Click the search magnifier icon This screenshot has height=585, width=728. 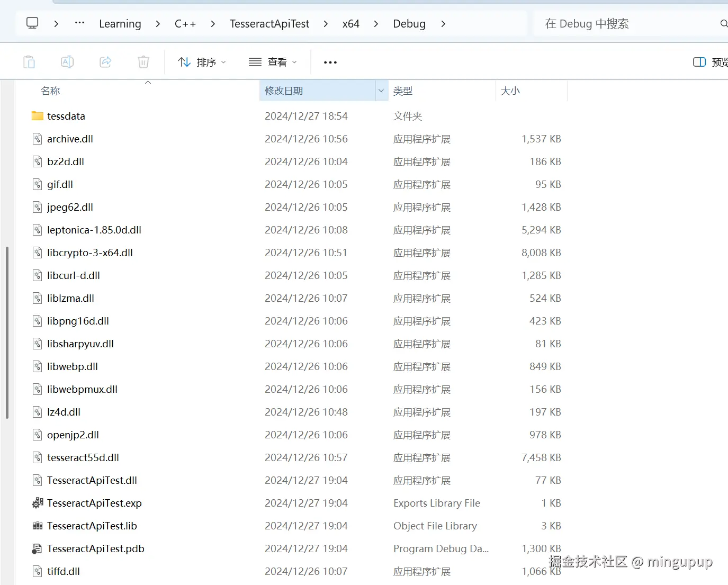tap(724, 24)
